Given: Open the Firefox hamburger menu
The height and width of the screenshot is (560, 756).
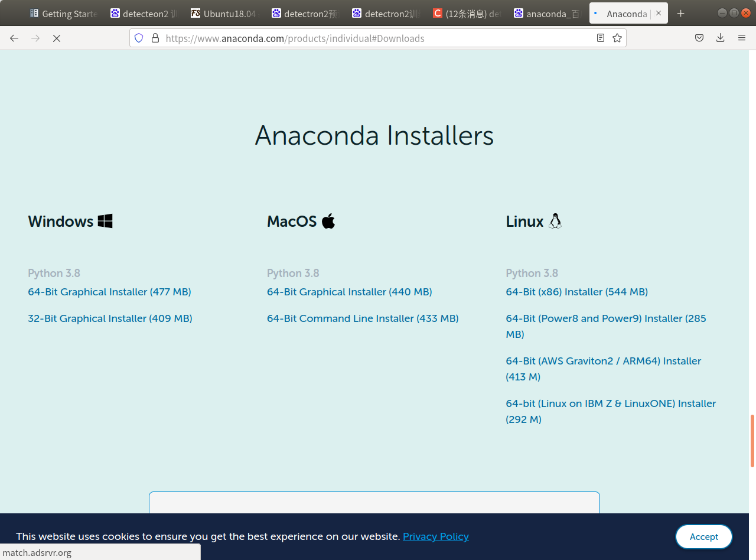Looking at the screenshot, I should pyautogui.click(x=742, y=38).
